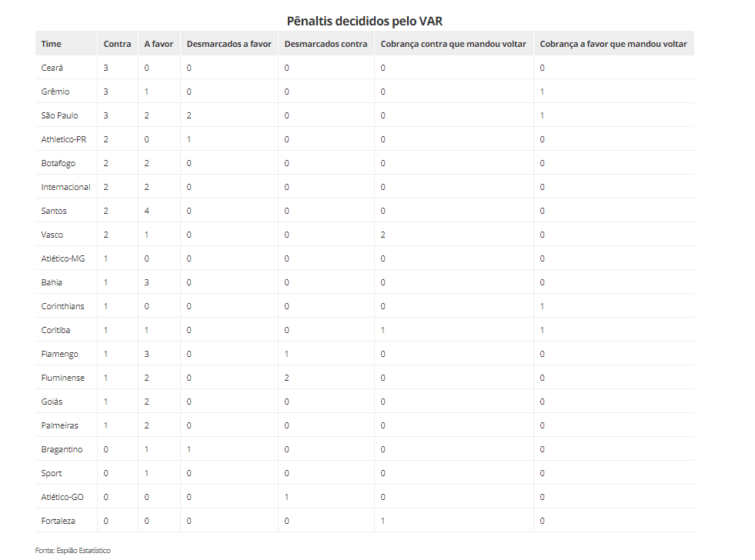Select the Corinthians team name
This screenshot has height=560, width=755.
pos(63,306)
